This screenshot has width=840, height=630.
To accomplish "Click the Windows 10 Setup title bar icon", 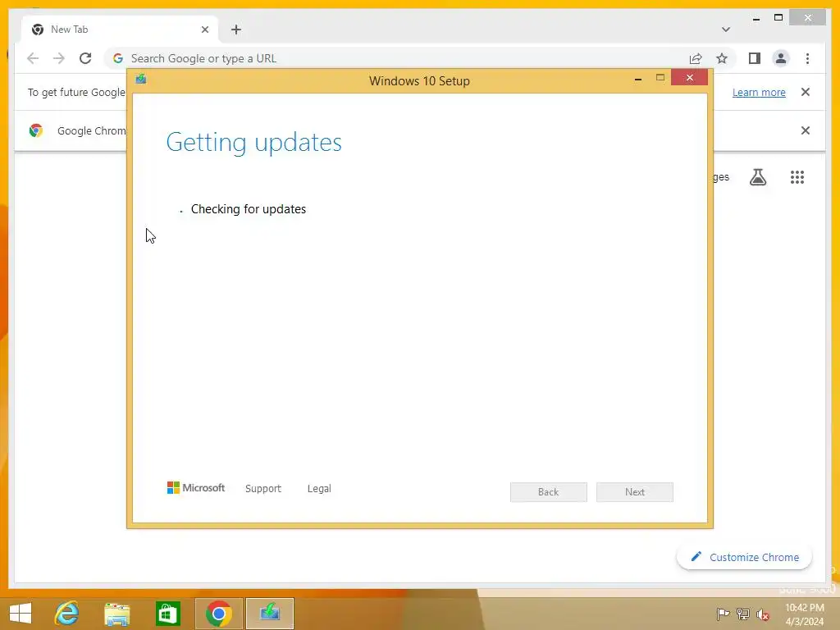I will pos(141,80).
